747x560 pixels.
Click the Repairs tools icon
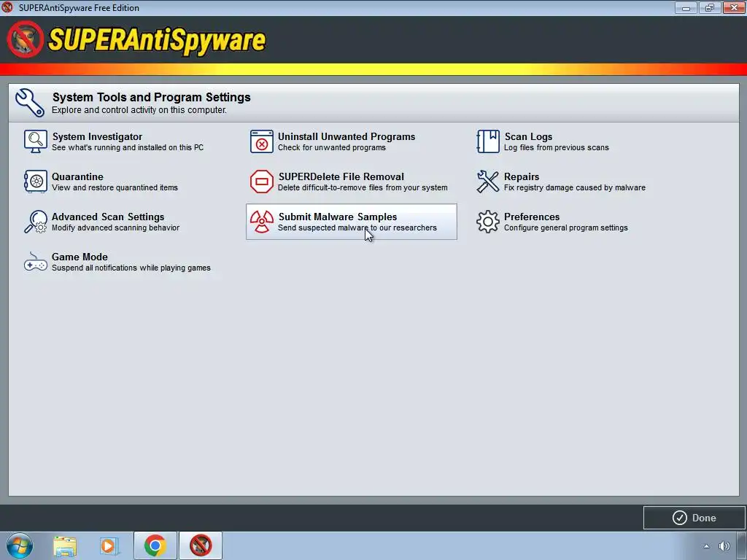488,182
